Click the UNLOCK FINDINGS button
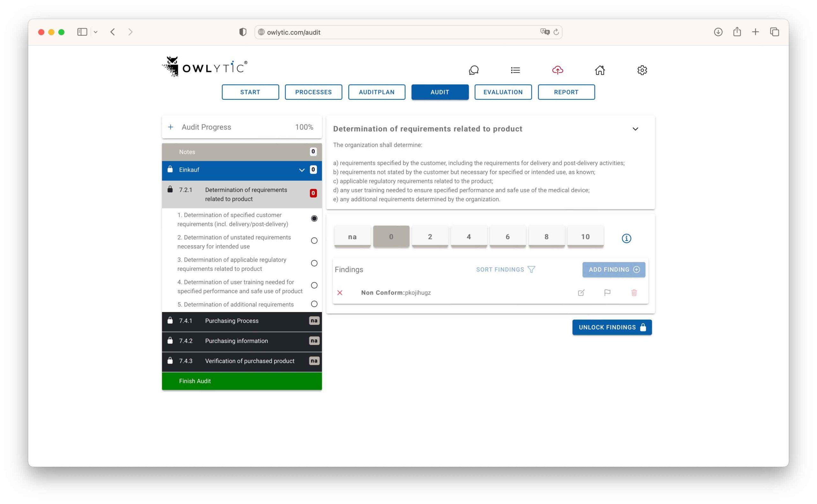This screenshot has height=504, width=817. tap(611, 327)
